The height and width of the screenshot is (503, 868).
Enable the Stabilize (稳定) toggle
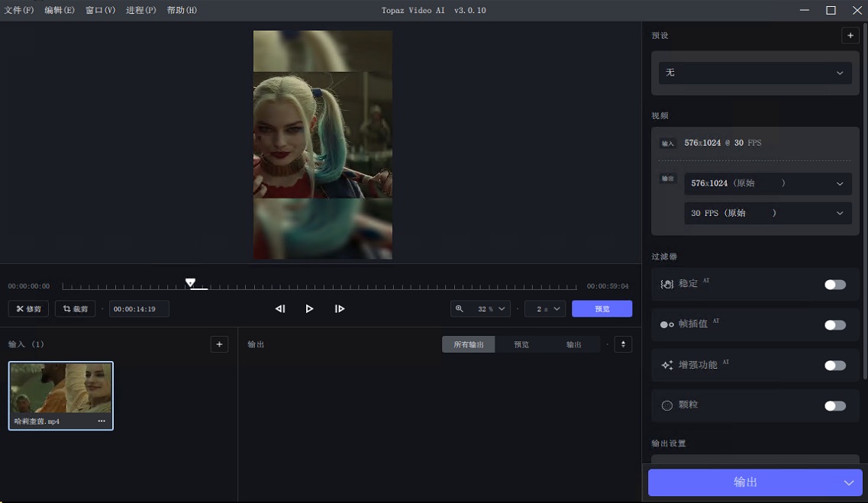[834, 283]
